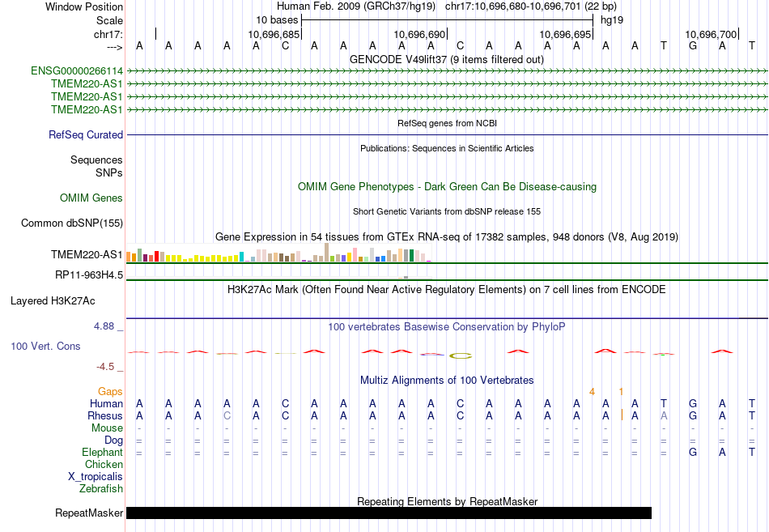Click the Window Position label
This screenshot has width=769, height=532.
click(x=84, y=6)
